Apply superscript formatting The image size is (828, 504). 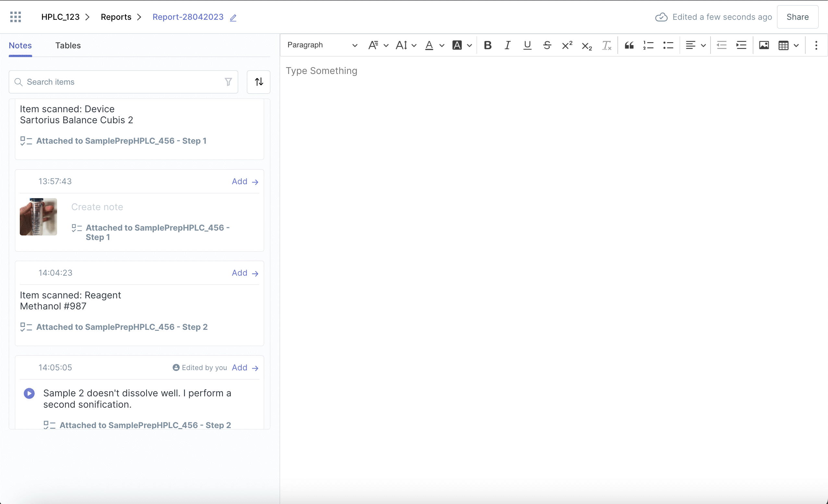[x=567, y=45]
